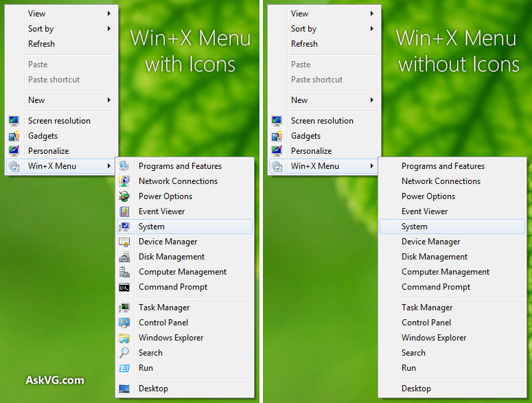Screen dimensions: 532x403
Task: Expand the View submenu arrow in the with-icons screenshot
Action: click(109, 14)
